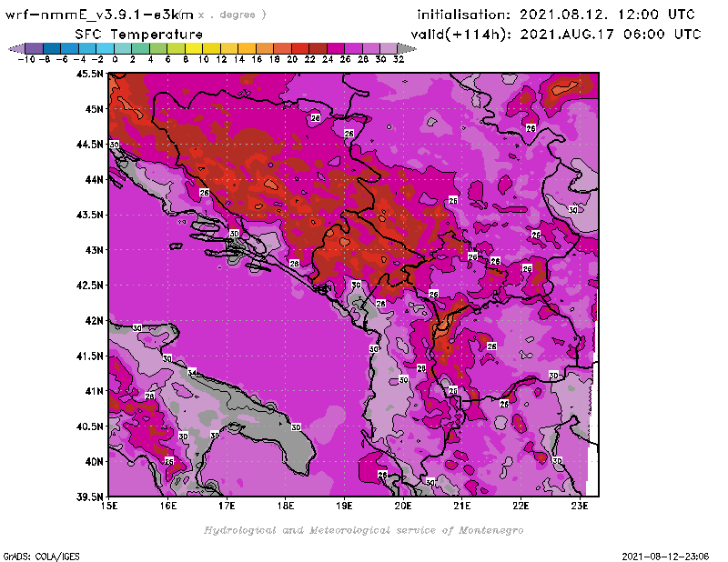Click the '45N' latitude label
Screen dimensions: 728x562
click(95, 109)
